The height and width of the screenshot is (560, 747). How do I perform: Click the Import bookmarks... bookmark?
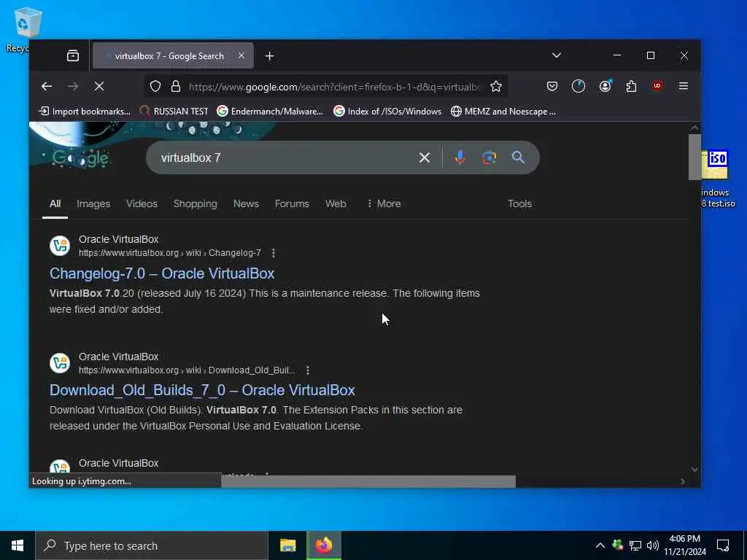click(85, 112)
